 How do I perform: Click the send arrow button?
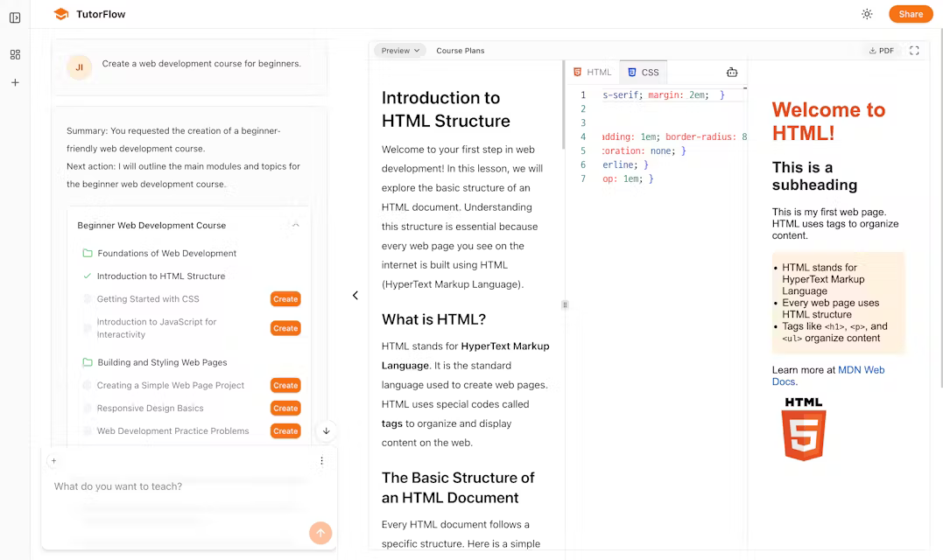click(320, 533)
